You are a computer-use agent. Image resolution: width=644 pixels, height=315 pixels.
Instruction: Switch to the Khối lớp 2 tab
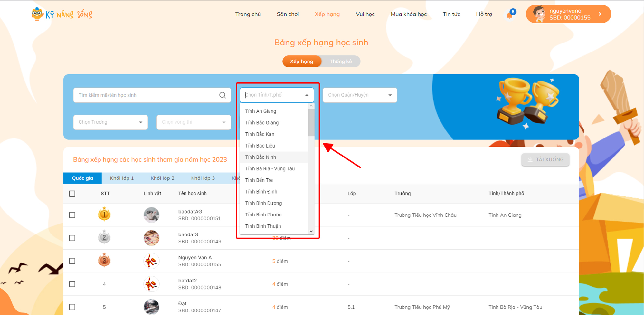[162, 178]
